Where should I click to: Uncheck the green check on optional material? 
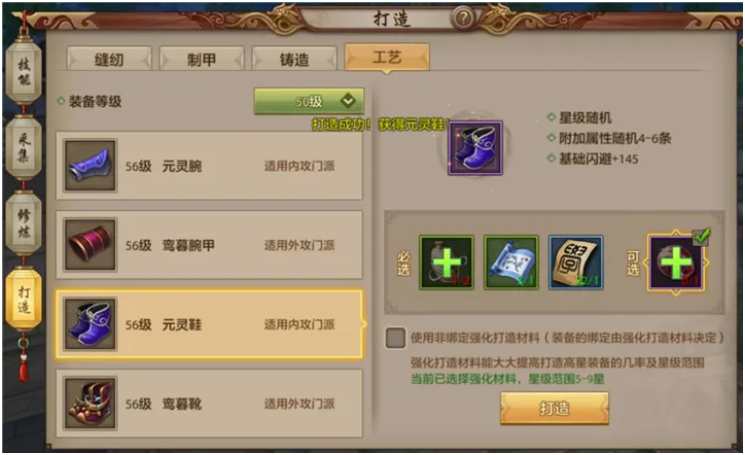702,236
